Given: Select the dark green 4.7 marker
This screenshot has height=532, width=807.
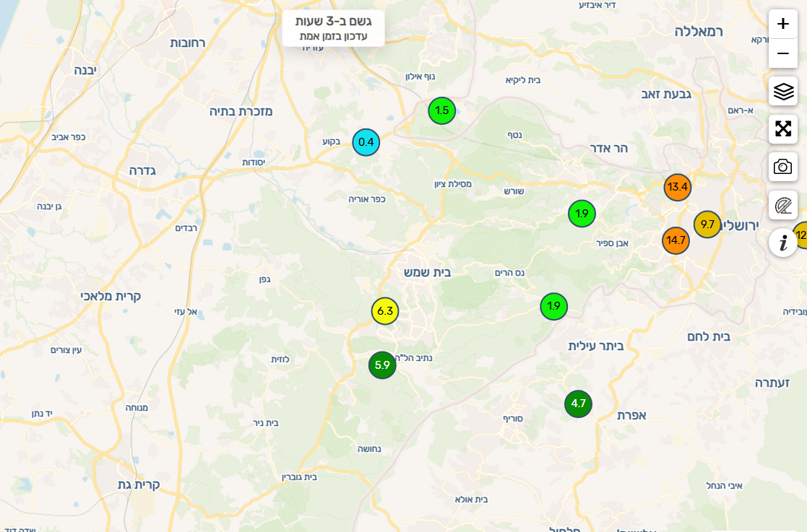Looking at the screenshot, I should point(578,404).
